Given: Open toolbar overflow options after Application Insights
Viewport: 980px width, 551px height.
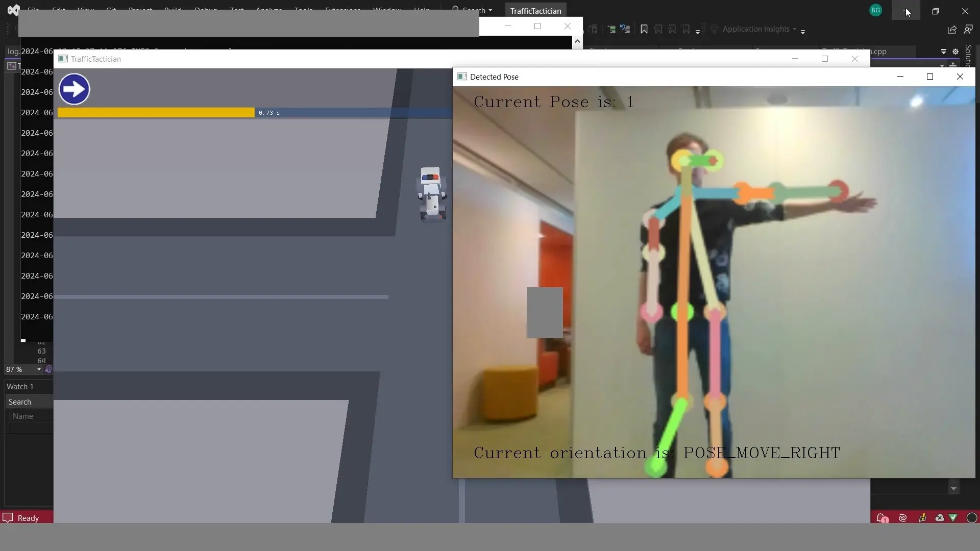Looking at the screenshot, I should (803, 32).
